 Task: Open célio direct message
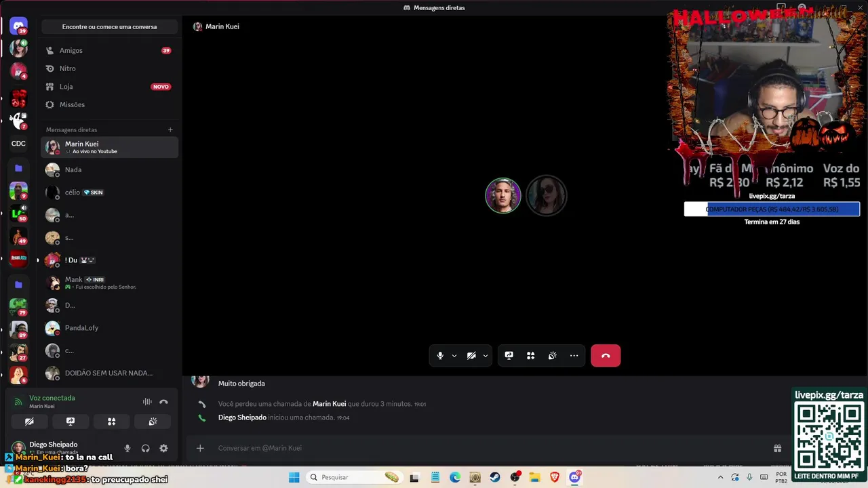(x=109, y=192)
